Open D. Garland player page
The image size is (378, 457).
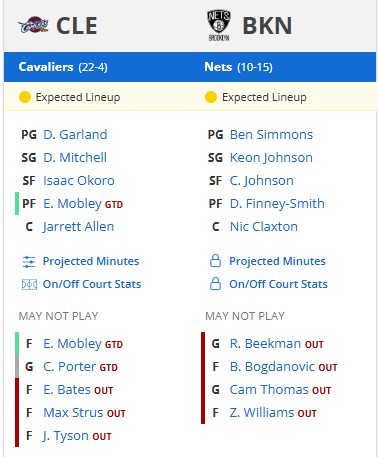pyautogui.click(x=75, y=135)
